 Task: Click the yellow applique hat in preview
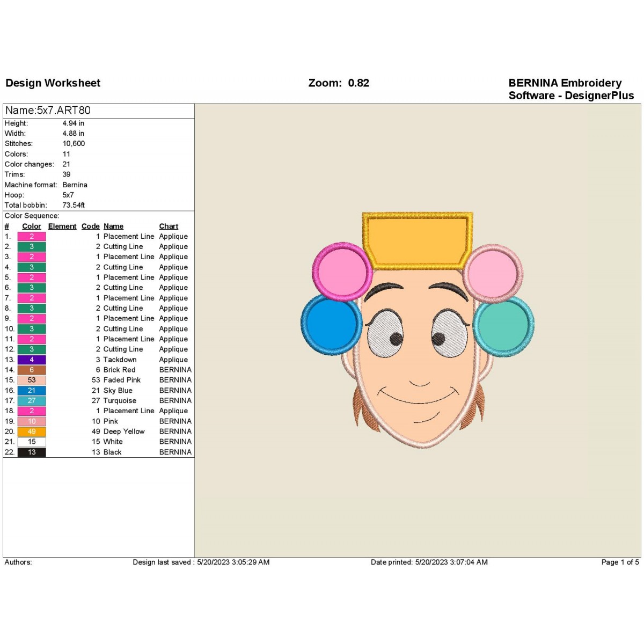(x=417, y=240)
